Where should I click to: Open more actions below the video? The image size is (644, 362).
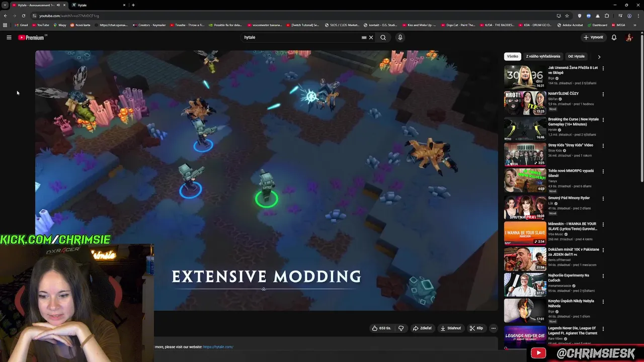pyautogui.click(x=494, y=328)
